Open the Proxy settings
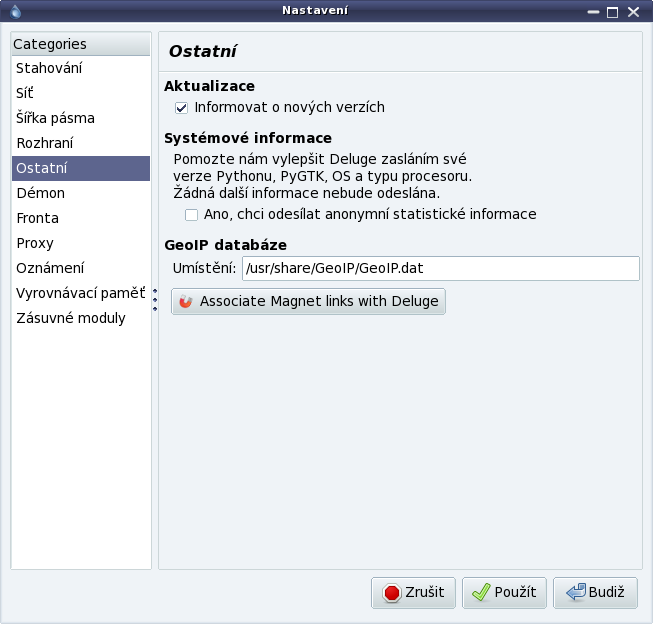The height and width of the screenshot is (624, 653). click(x=34, y=243)
